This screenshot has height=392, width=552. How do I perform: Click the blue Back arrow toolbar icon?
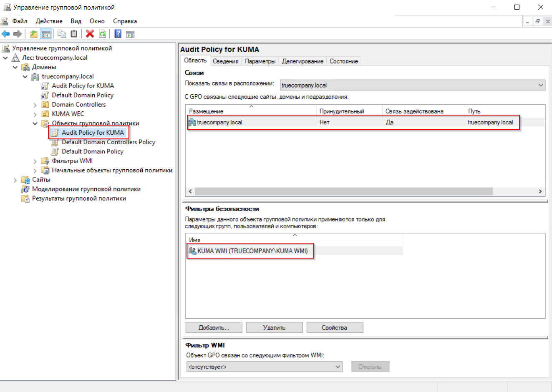pos(6,34)
